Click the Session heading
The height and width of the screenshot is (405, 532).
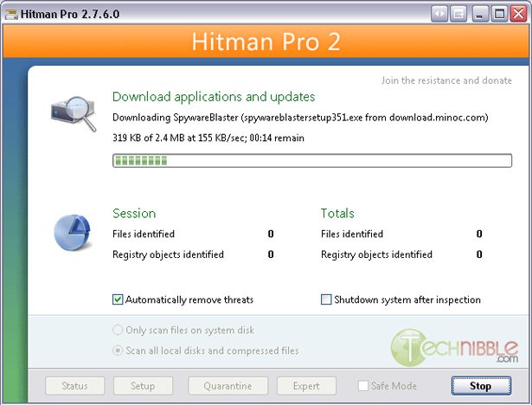pos(134,213)
